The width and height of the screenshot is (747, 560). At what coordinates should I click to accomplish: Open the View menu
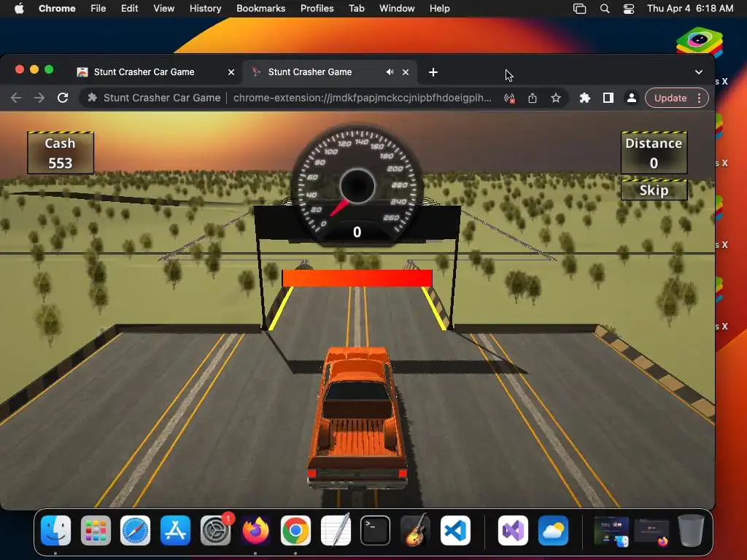pyautogui.click(x=163, y=9)
